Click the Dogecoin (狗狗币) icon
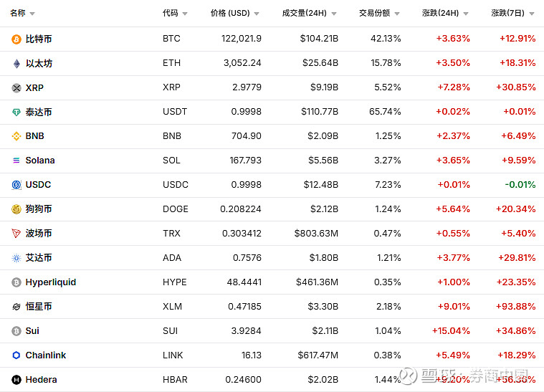This screenshot has height=392, width=544. point(16,209)
